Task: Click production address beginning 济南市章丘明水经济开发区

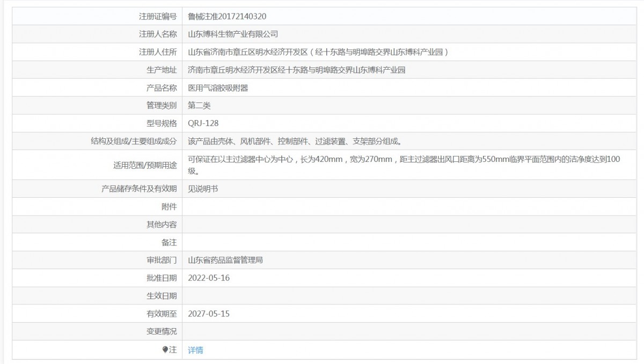Action: [296, 70]
